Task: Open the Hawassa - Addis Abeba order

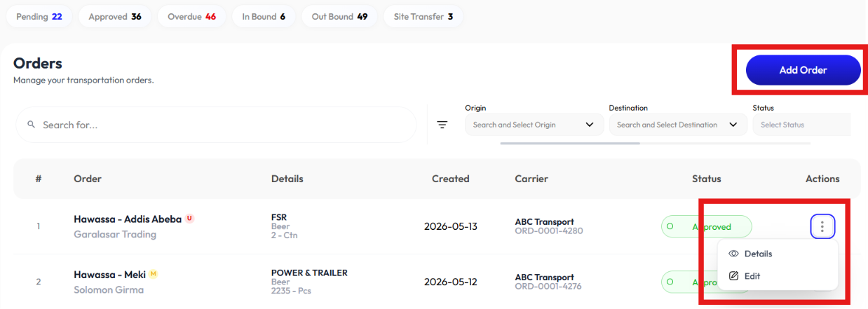Action: point(128,219)
